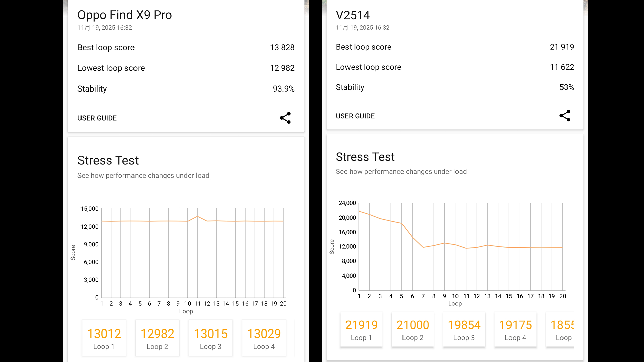Select Loop 3 score 19854 tile
This screenshot has width=644, height=362.
pos(464,329)
